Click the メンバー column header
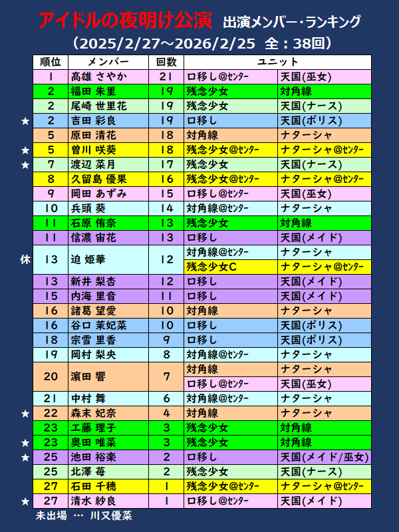The width and height of the screenshot is (399, 532). click(x=108, y=62)
